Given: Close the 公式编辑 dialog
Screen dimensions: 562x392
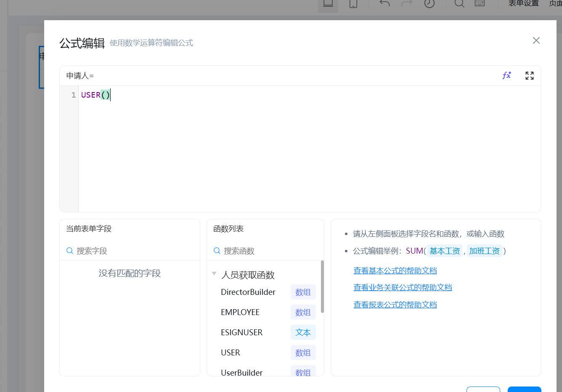Looking at the screenshot, I should click(536, 40).
